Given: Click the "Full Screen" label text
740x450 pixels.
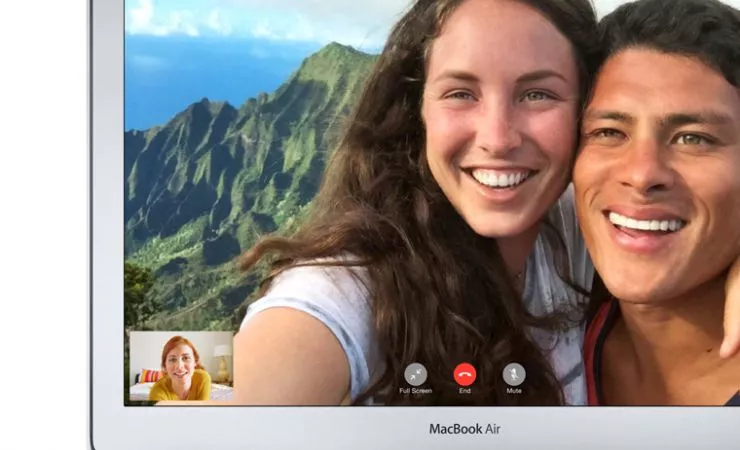Looking at the screenshot, I should click(415, 391).
